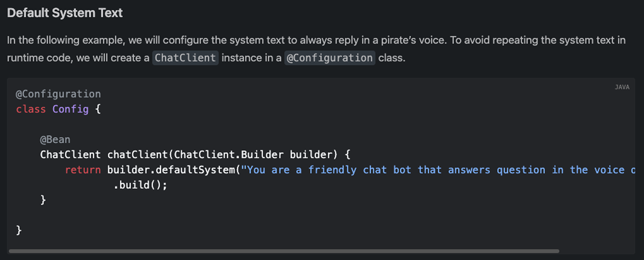This screenshot has height=260, width=644.
Task: Click the ChatClient inline code label
Action: pyautogui.click(x=185, y=58)
